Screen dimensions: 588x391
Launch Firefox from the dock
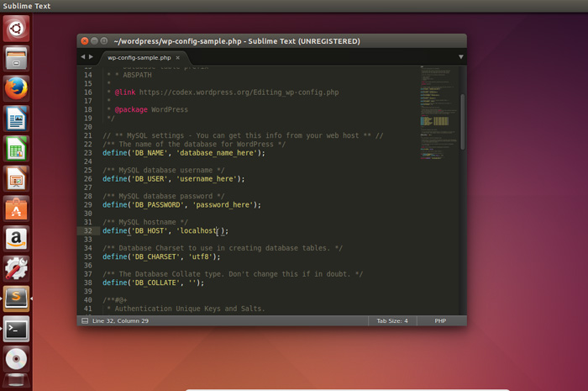click(16, 88)
